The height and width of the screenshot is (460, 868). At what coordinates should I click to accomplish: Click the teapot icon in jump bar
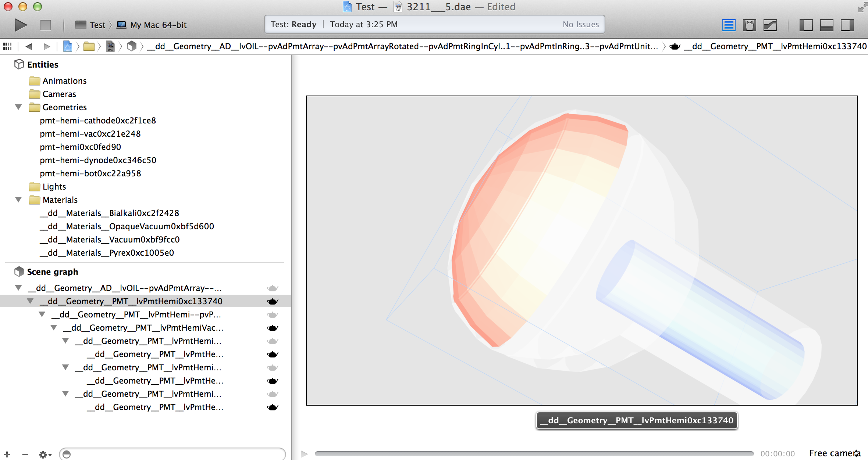click(x=675, y=46)
